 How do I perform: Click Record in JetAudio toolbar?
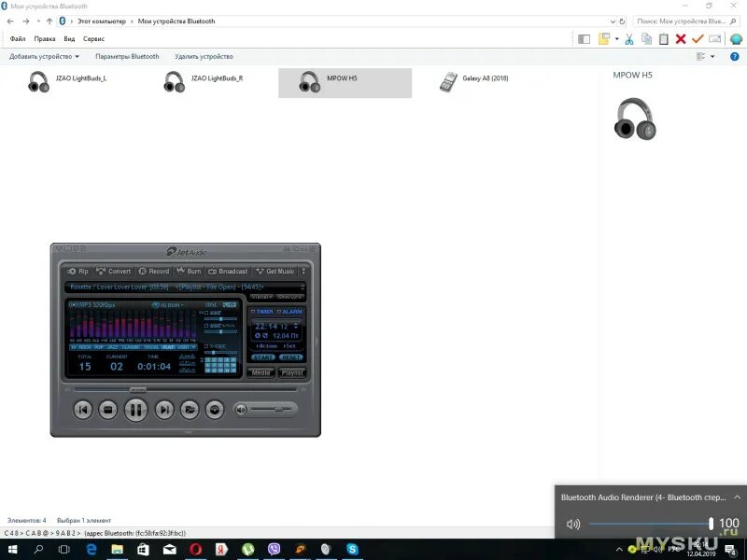point(154,272)
